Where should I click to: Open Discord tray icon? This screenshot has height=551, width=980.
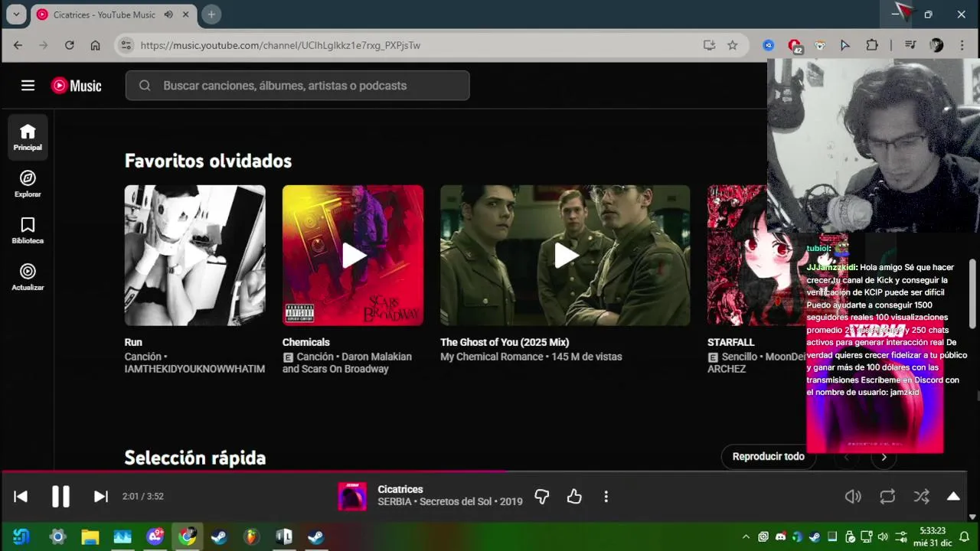click(x=780, y=537)
